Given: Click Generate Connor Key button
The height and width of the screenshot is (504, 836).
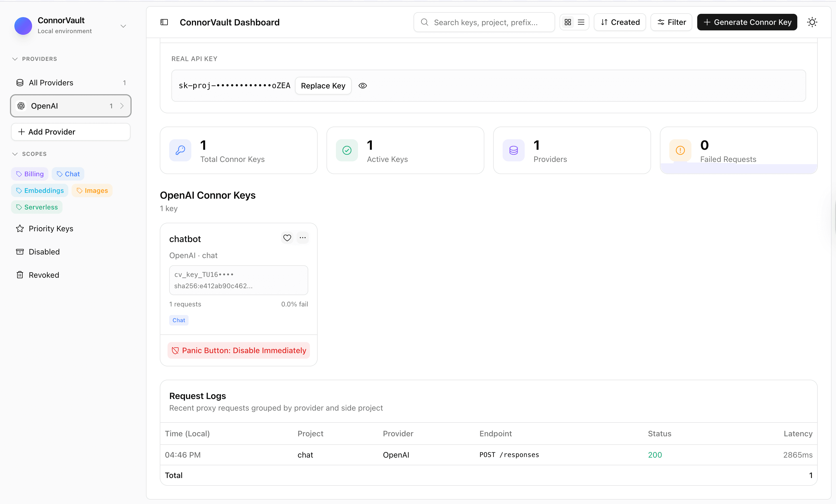Looking at the screenshot, I should point(747,22).
